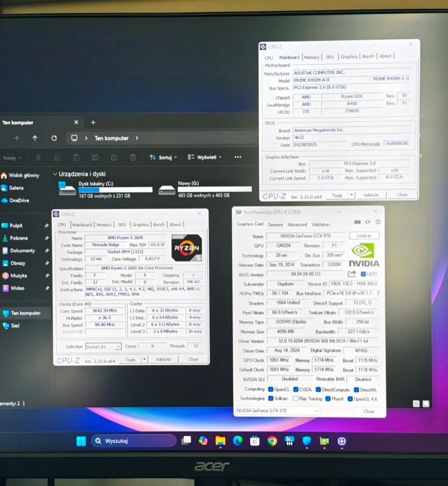Switch to Advanced tab in GPU-Z

pos(297,225)
